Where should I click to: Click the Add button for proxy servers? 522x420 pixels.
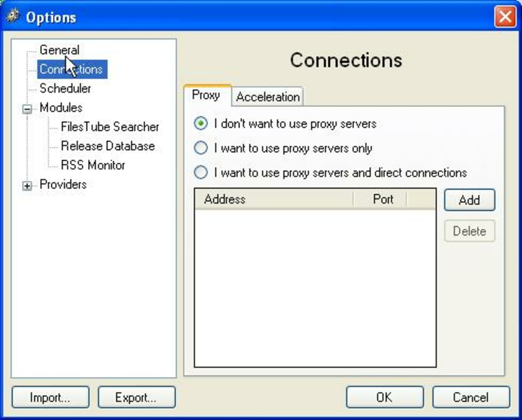[469, 200]
